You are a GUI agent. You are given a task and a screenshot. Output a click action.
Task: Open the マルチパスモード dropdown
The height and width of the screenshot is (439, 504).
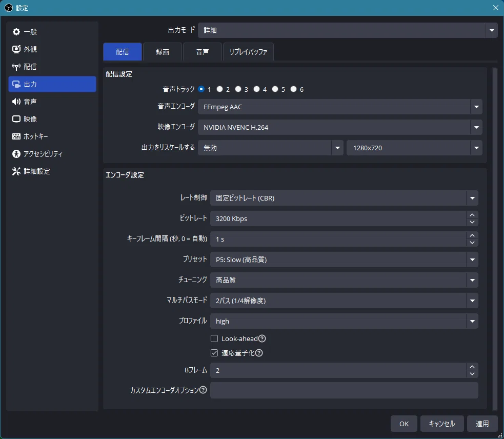(344, 301)
